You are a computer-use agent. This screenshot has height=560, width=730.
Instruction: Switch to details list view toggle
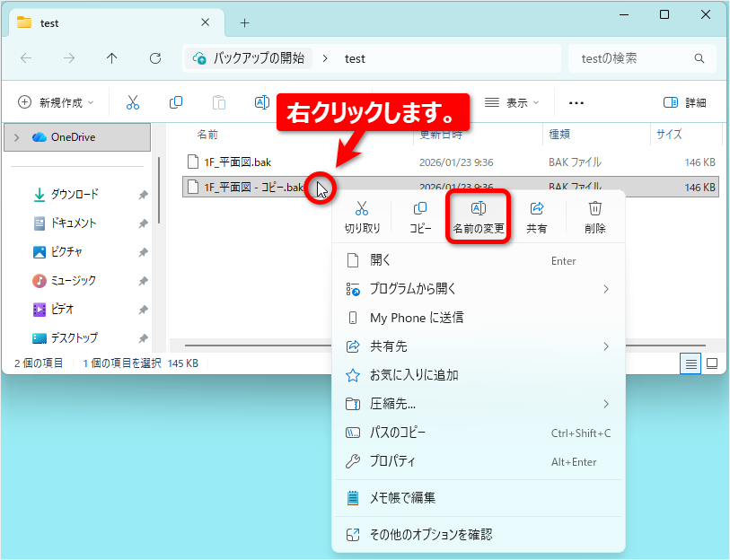690,363
